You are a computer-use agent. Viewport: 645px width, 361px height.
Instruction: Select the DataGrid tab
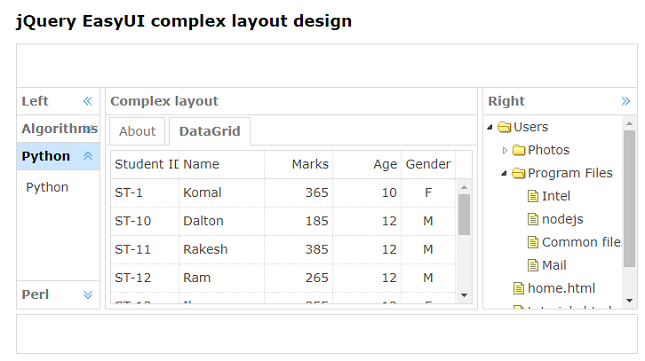(x=210, y=132)
